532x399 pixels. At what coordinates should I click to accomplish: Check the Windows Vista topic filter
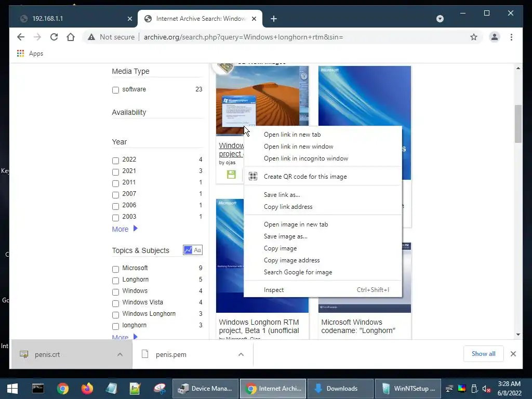[x=115, y=303]
